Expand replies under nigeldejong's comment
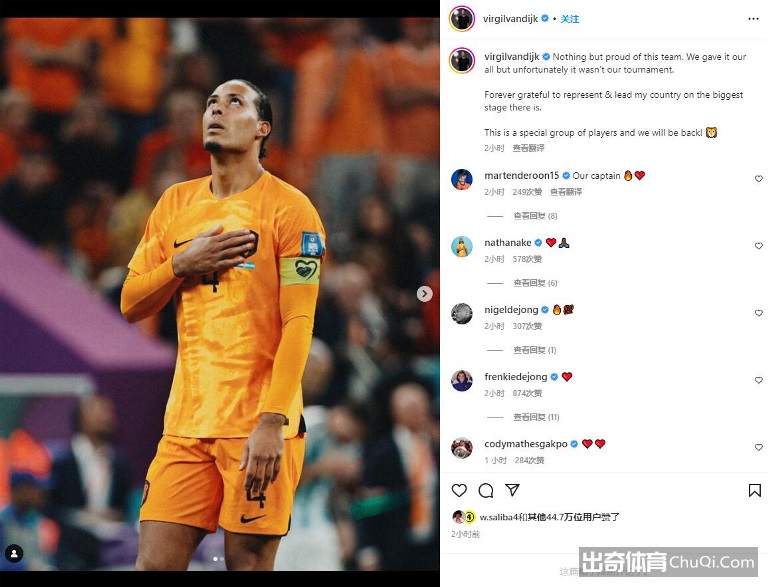 (534, 350)
